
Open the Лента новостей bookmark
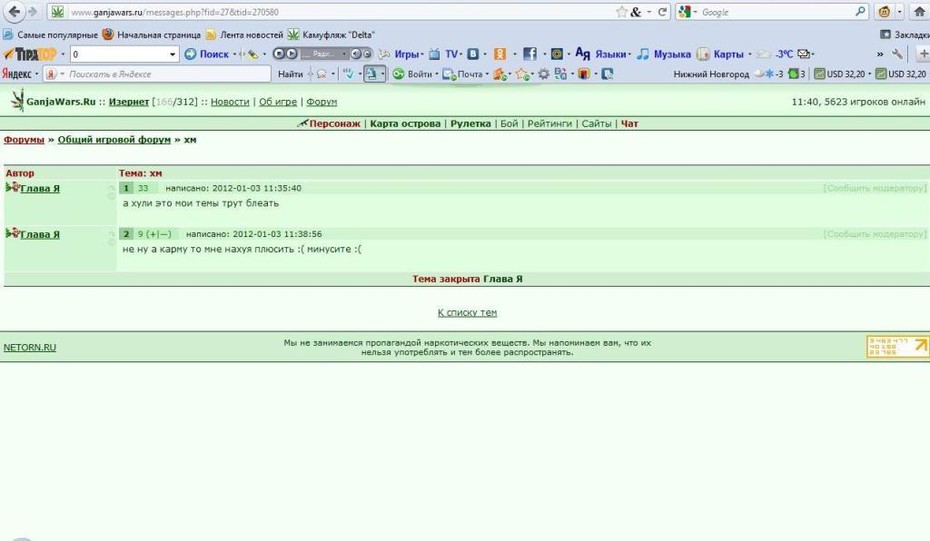click(244, 35)
